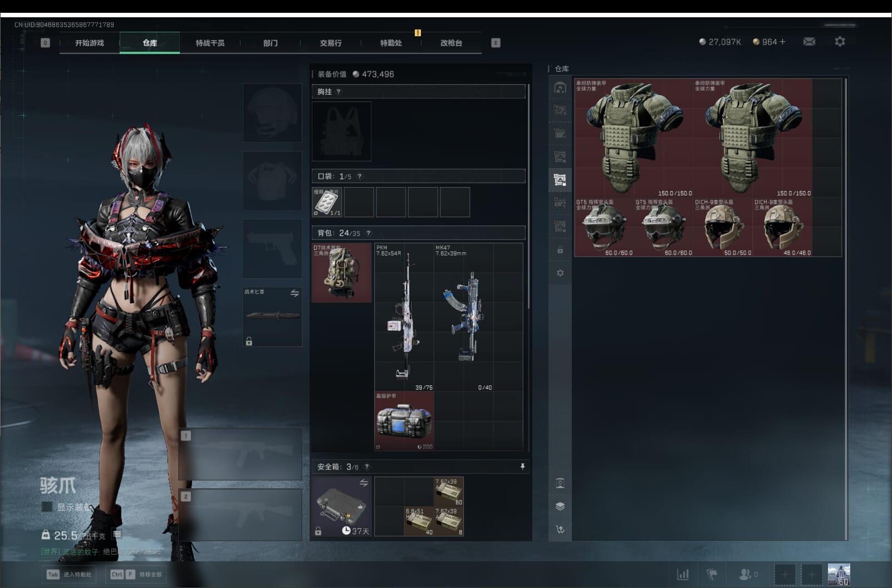Select the empty body armor slot

(272, 180)
